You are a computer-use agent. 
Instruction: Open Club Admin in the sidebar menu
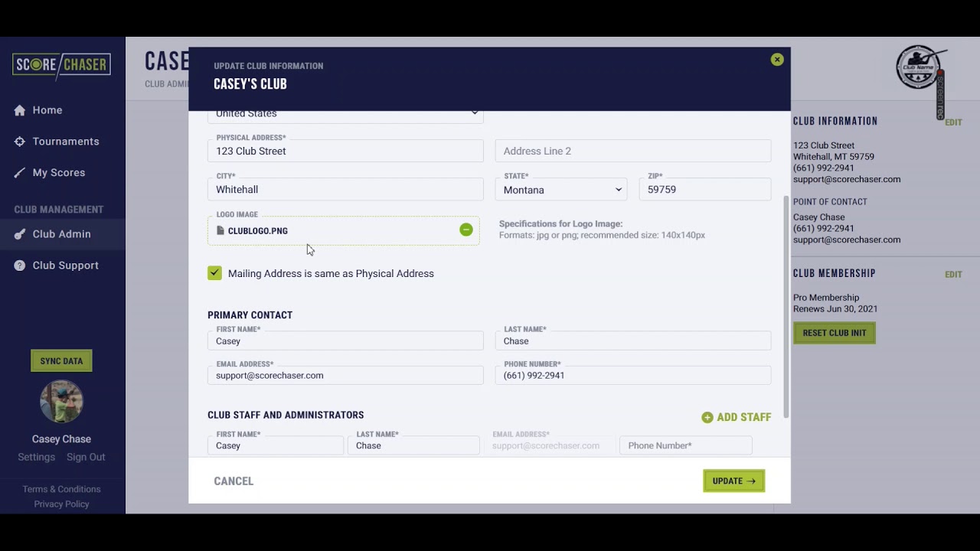pyautogui.click(x=62, y=234)
